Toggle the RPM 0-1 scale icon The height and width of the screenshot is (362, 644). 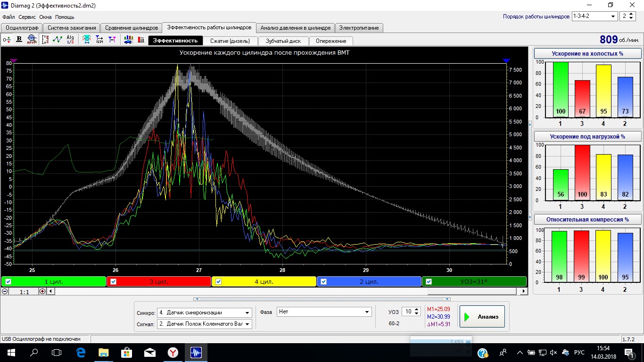coord(45,40)
